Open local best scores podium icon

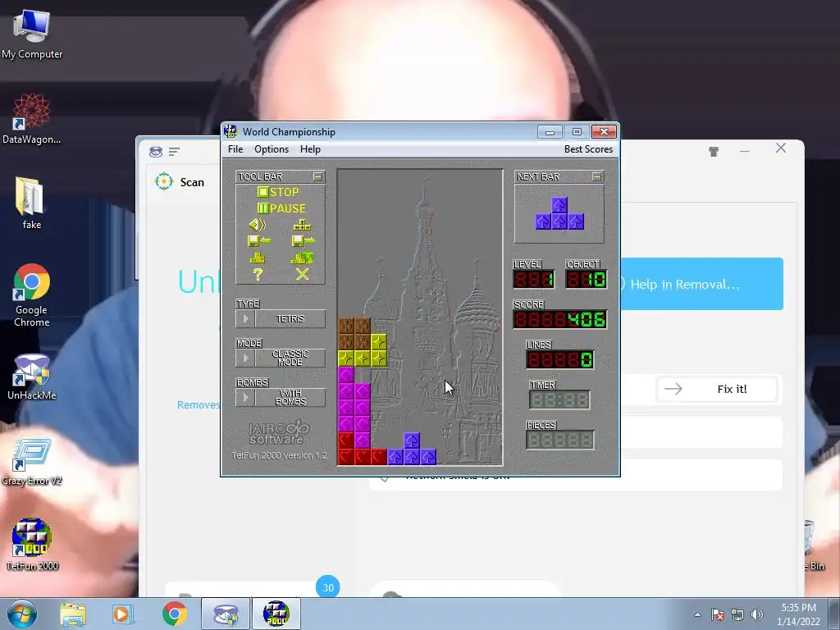coord(257,258)
